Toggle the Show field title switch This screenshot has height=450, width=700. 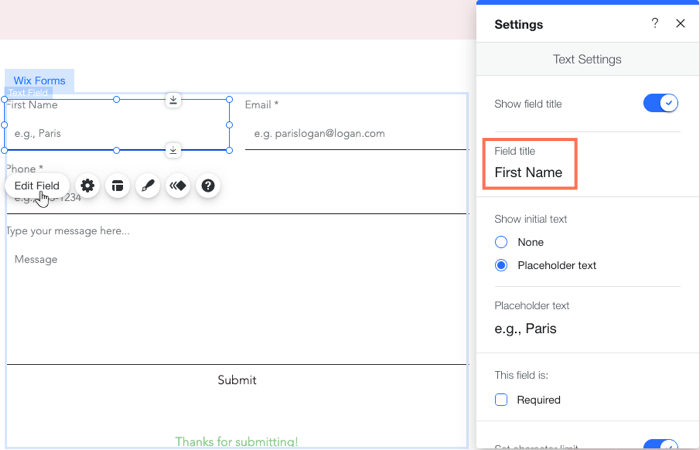(x=660, y=103)
